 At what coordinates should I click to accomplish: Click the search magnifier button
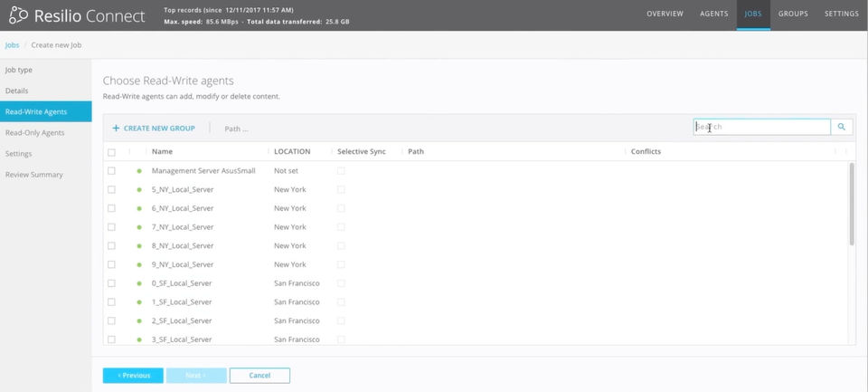(842, 127)
